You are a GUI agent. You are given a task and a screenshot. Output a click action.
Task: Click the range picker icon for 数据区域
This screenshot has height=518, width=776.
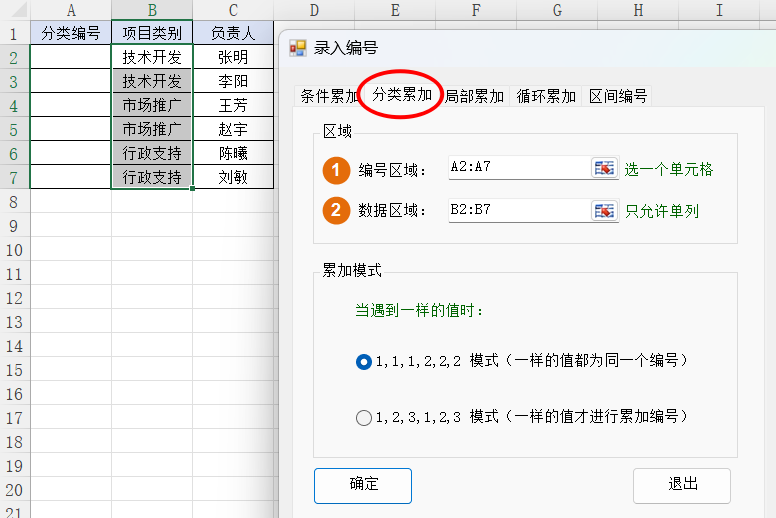click(604, 211)
